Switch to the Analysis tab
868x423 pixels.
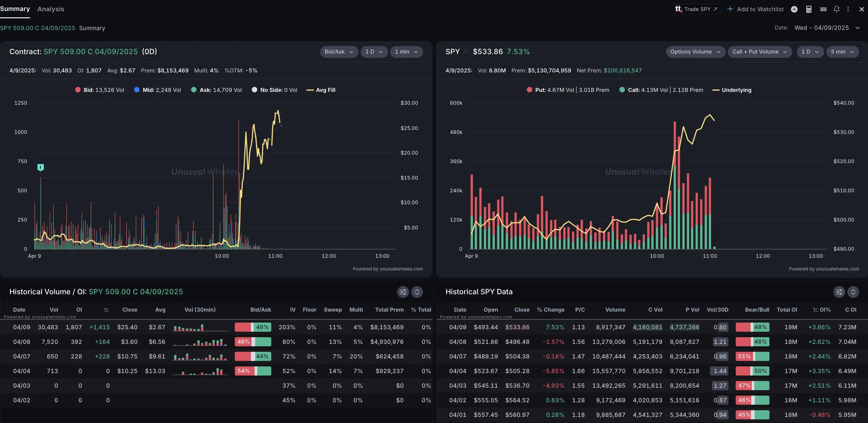click(50, 9)
